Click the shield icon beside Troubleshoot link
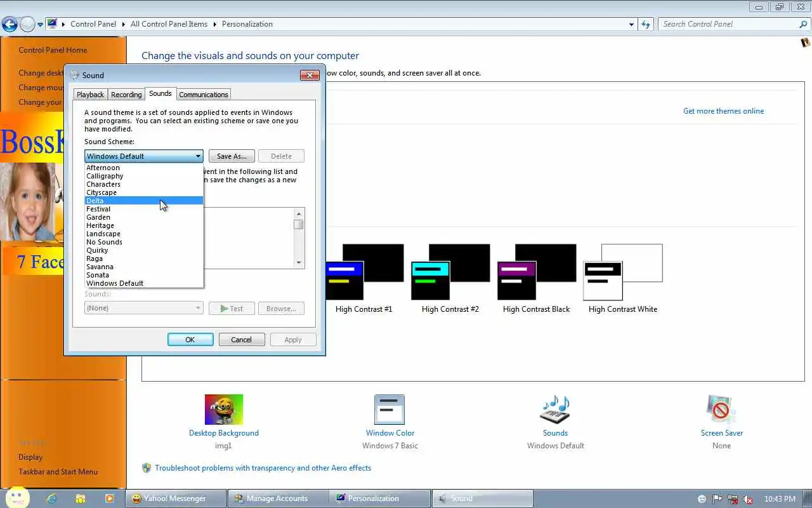The image size is (812, 508). (147, 468)
